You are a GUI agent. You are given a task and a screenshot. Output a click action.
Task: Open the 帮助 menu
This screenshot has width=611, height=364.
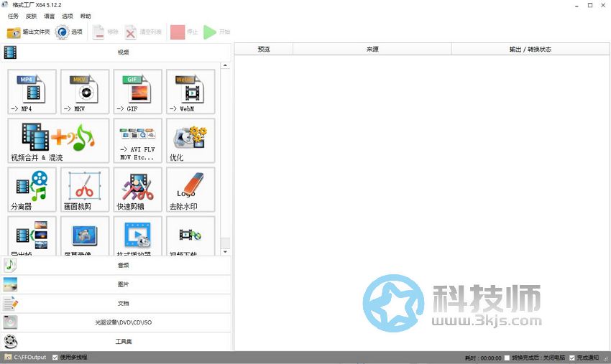click(x=86, y=16)
